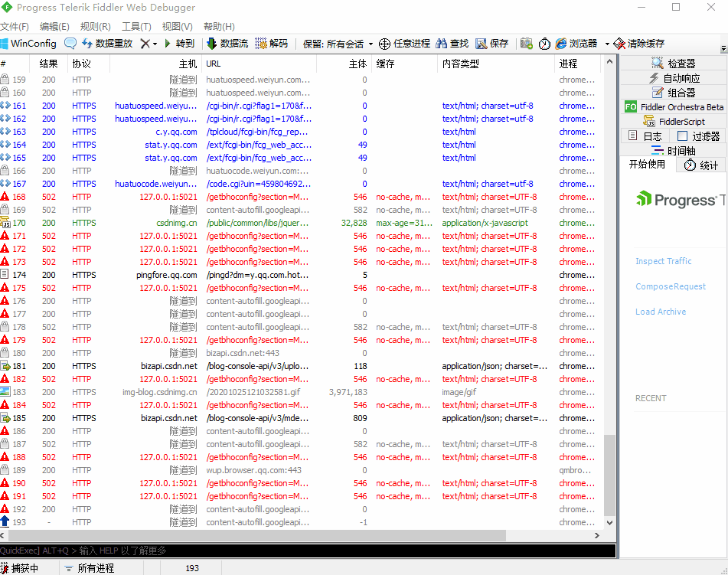
Task: Open the FiddlerScript tab
Action: click(x=674, y=122)
